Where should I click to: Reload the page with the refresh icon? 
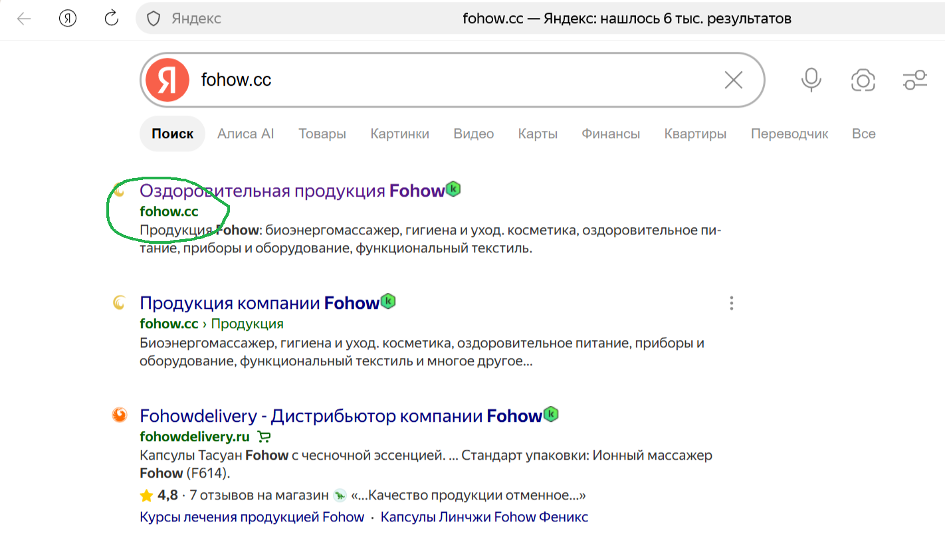(112, 18)
